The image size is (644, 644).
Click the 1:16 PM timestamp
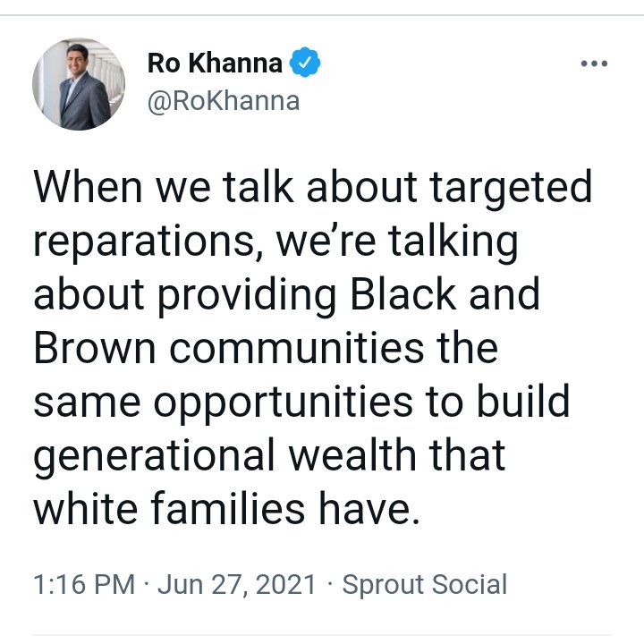point(84,583)
